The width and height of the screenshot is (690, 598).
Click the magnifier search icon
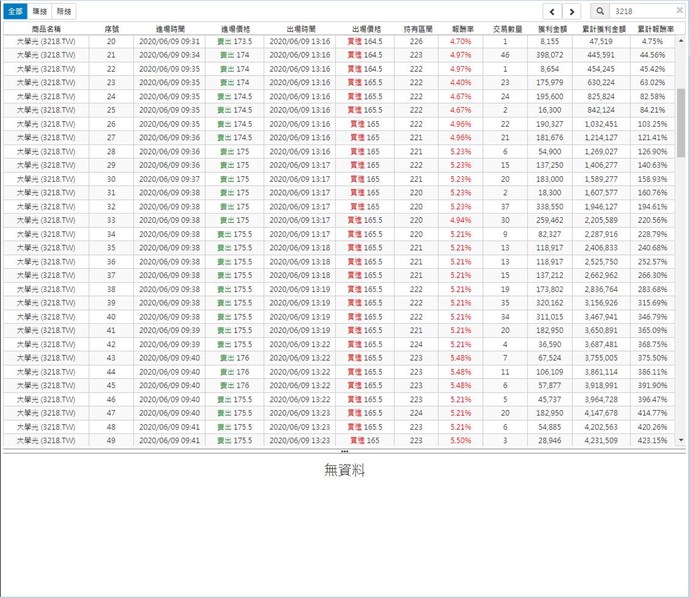coord(599,11)
